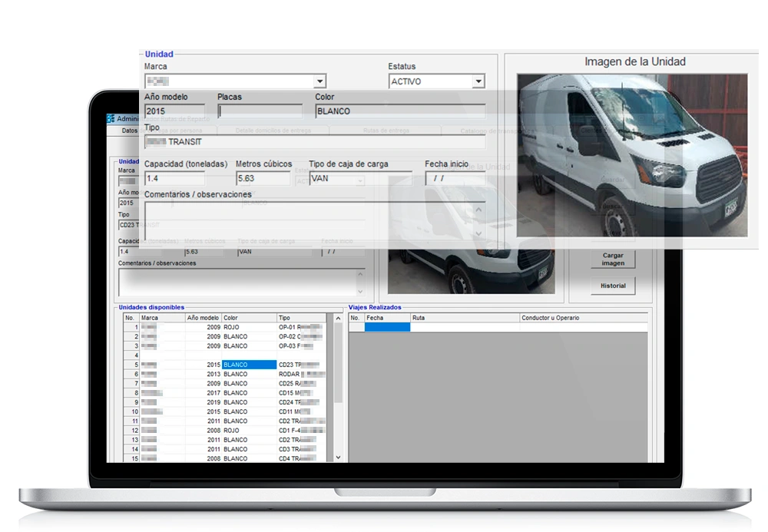This screenshot has width=768, height=532.
Task: Click the up arrow of the Unidades disponibles scrollbar
Action: (x=338, y=318)
